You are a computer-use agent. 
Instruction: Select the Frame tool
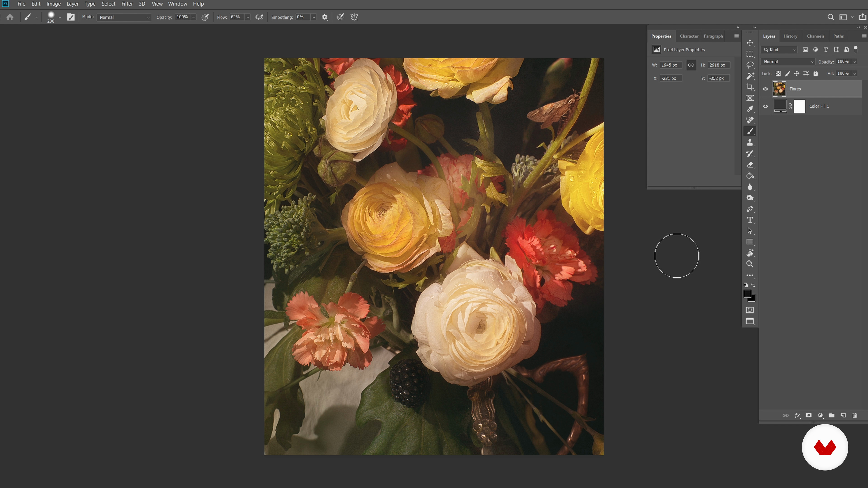click(x=750, y=98)
